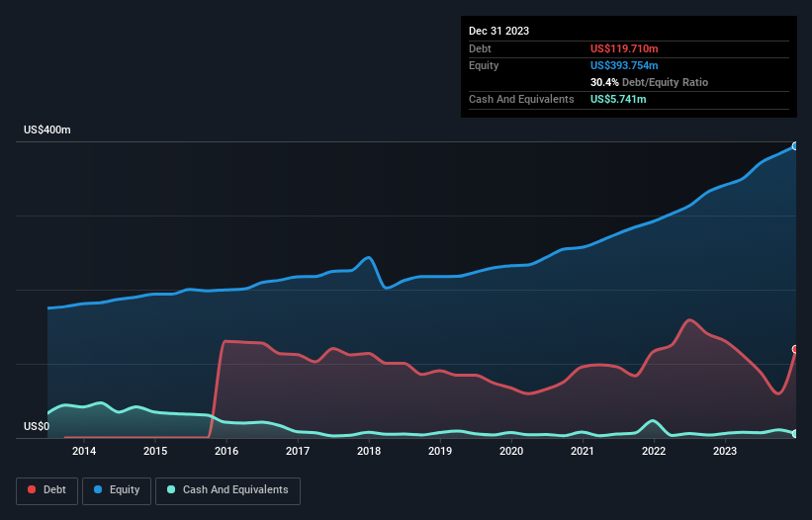This screenshot has height=520, width=812.
Task: Click the 30.4% Debt/Equity Ratio text
Action: [x=649, y=82]
